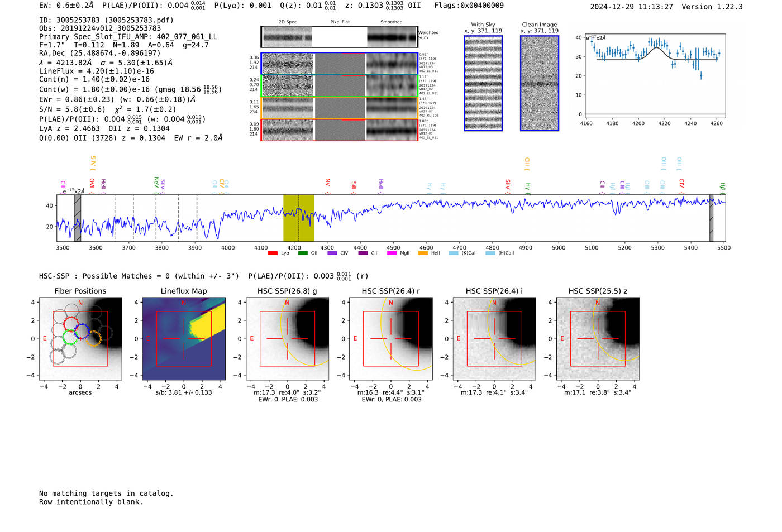Open the Fiber Positions image
Viewport: 782px width, 532px height.
80,339
